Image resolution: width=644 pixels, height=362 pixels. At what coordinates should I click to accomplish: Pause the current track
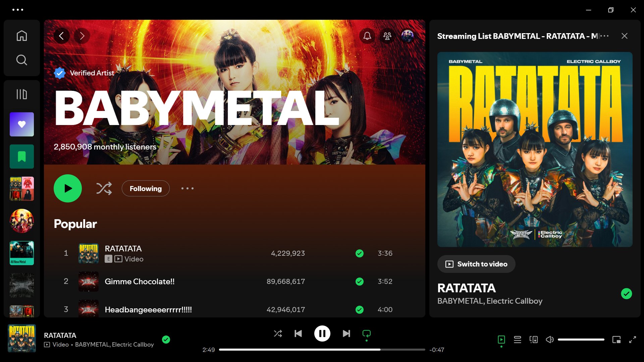point(322,334)
